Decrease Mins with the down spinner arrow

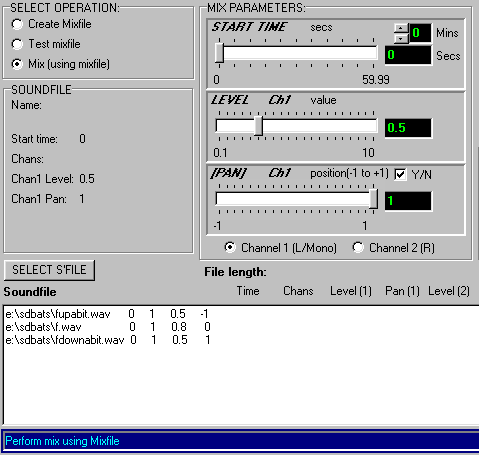pos(401,38)
